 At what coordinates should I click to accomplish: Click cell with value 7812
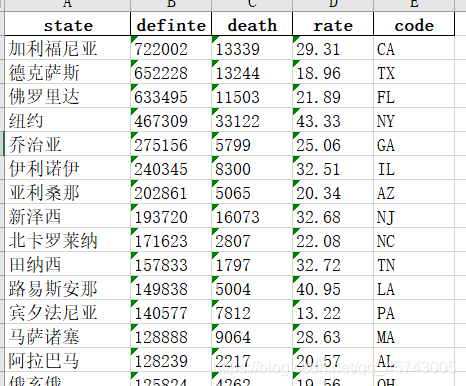coord(252,312)
